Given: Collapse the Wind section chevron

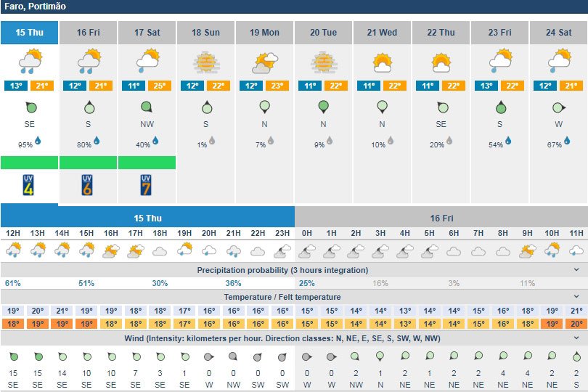Looking at the screenshot, I should pyautogui.click(x=576, y=338).
